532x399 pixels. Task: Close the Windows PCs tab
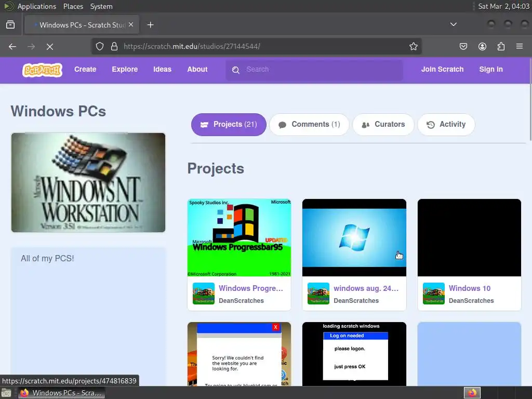(131, 25)
